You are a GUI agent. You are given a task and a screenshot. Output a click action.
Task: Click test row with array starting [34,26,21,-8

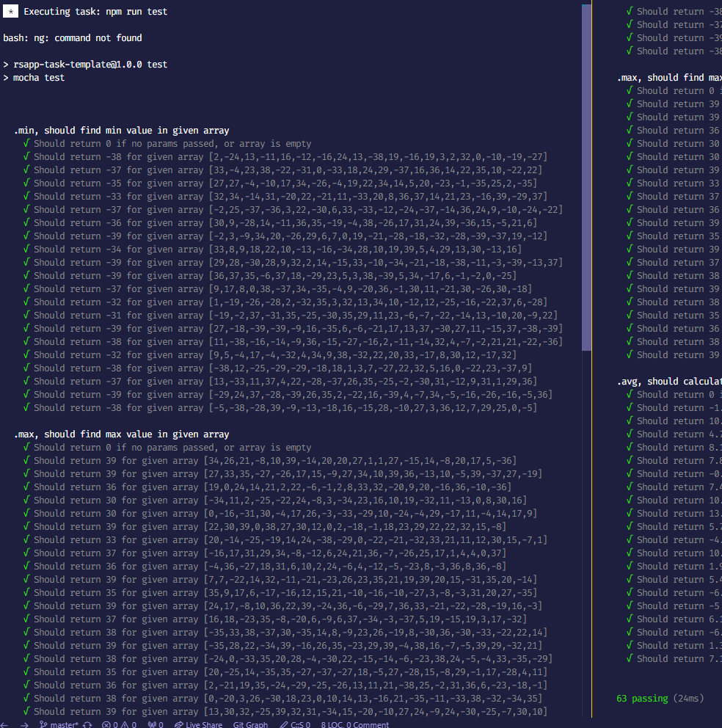(x=270, y=461)
